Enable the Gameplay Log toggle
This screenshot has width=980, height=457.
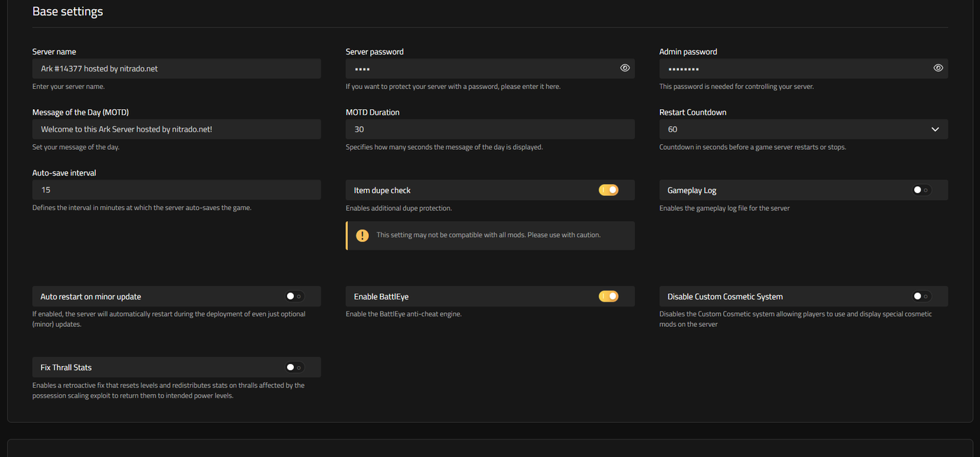[922, 190]
